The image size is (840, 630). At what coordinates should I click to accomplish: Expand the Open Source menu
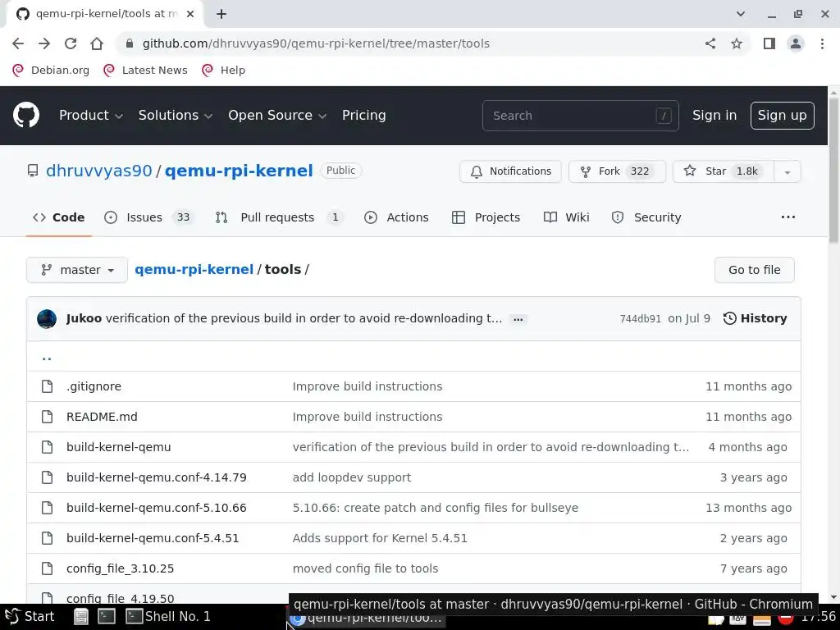coord(277,115)
